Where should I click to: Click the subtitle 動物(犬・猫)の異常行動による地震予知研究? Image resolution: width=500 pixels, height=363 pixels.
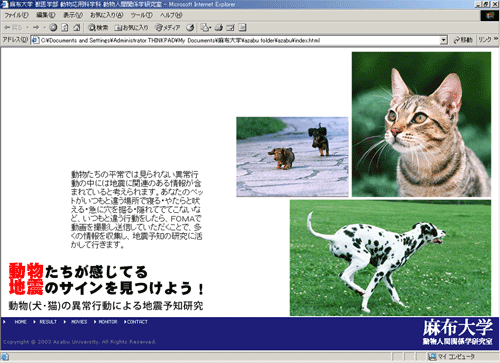(106, 306)
